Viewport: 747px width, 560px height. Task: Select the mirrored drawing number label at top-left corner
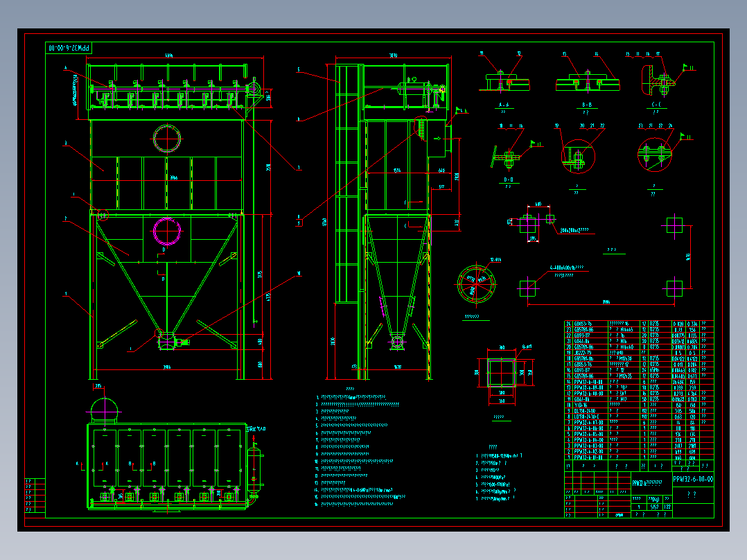click(69, 48)
